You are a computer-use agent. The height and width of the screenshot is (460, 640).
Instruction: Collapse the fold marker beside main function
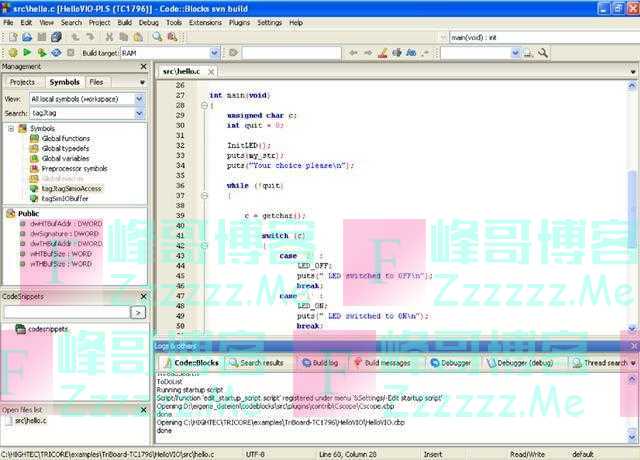(x=203, y=105)
